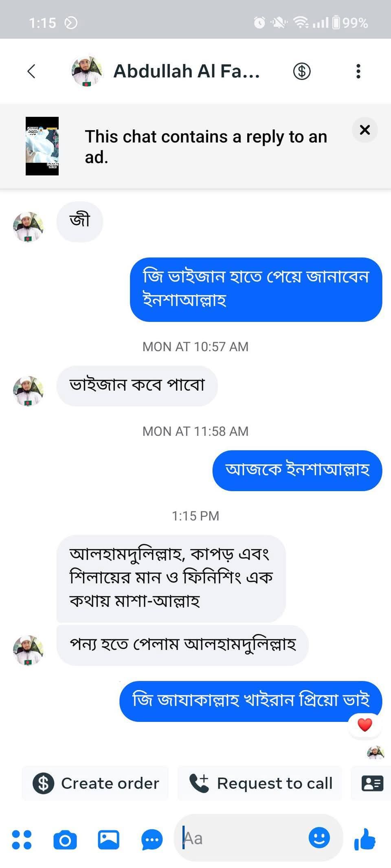Open the ad thumbnail image
Screen dimensions: 391x868
tap(42, 146)
